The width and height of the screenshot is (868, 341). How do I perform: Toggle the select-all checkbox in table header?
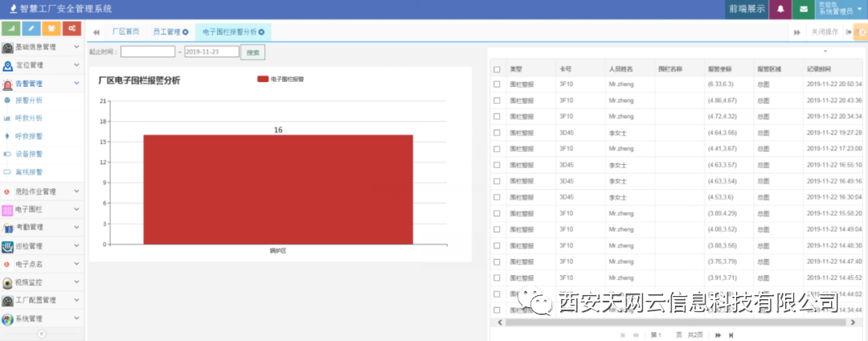(x=497, y=70)
